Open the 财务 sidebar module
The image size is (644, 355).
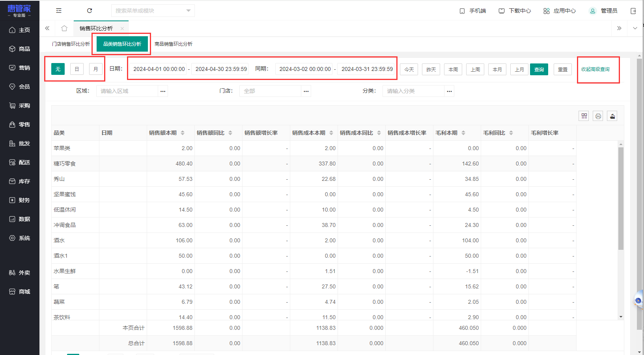[x=20, y=200]
